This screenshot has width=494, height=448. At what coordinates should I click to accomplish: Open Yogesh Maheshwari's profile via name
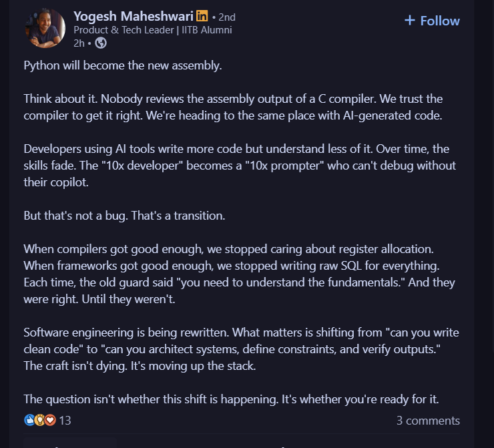click(x=134, y=17)
